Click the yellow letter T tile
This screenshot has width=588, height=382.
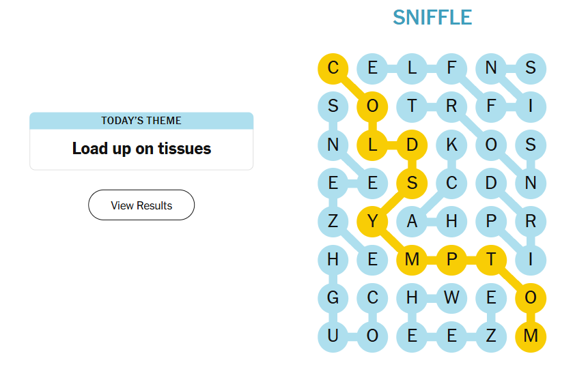click(x=491, y=260)
